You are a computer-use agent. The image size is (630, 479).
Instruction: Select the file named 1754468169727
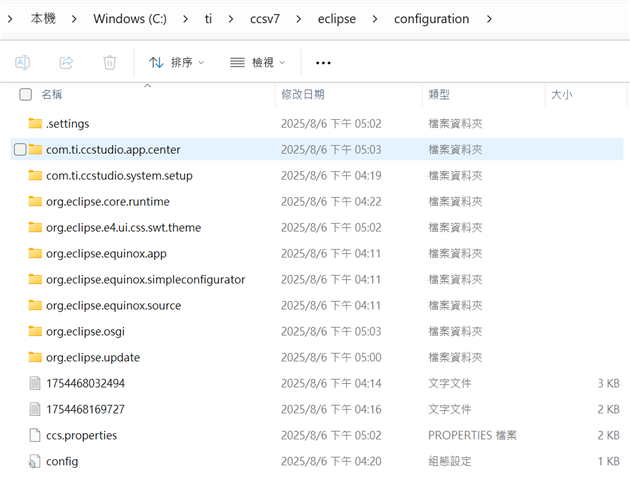(85, 409)
